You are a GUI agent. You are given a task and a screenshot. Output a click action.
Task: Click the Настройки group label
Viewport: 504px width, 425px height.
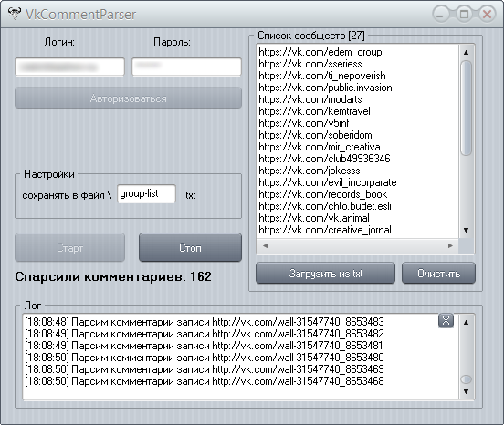click(49, 174)
